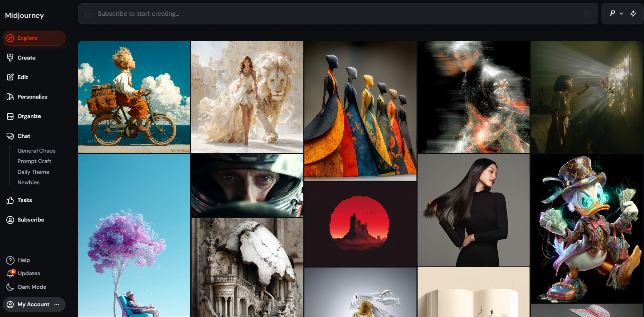Open the woman with lion artwork
Image resolution: width=644 pixels, height=317 pixels.
247,97
